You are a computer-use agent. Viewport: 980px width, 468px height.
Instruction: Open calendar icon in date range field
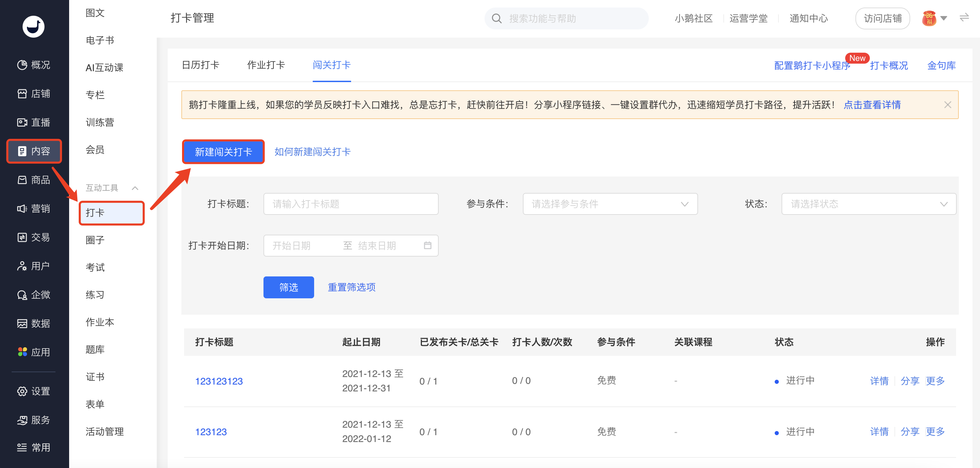coord(427,245)
